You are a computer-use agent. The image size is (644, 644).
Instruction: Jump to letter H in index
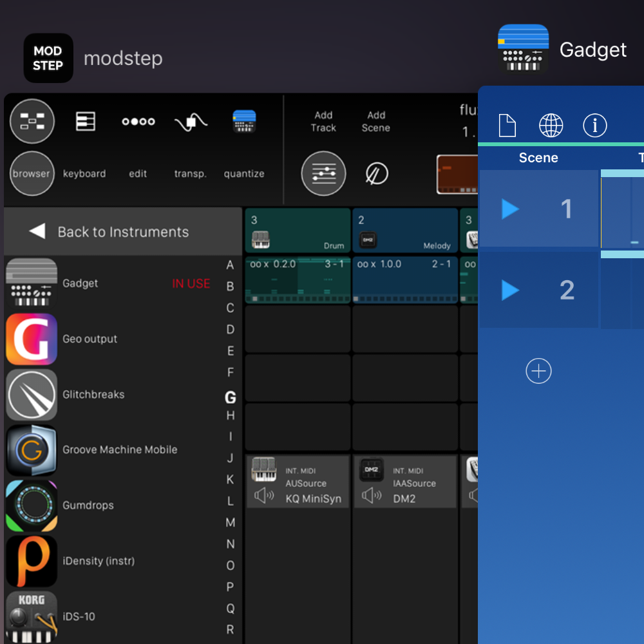231,415
